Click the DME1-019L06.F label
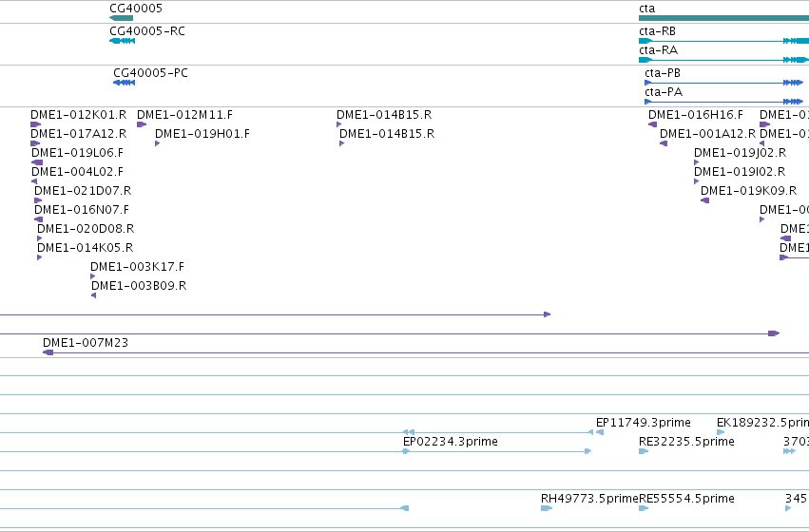The image size is (809, 532). 77,153
